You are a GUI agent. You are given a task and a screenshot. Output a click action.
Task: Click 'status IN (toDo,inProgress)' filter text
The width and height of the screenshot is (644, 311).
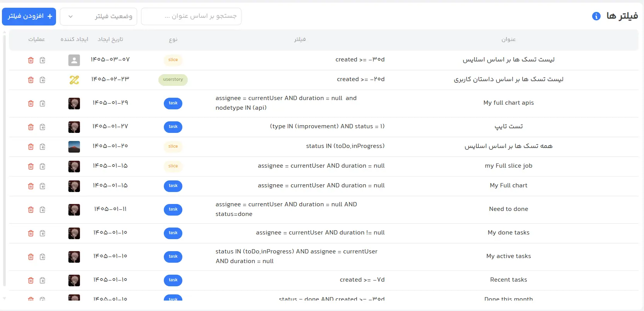click(x=345, y=146)
